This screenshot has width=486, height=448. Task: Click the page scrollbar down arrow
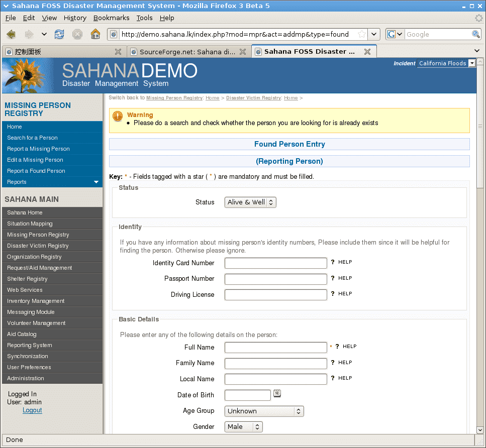480,430
